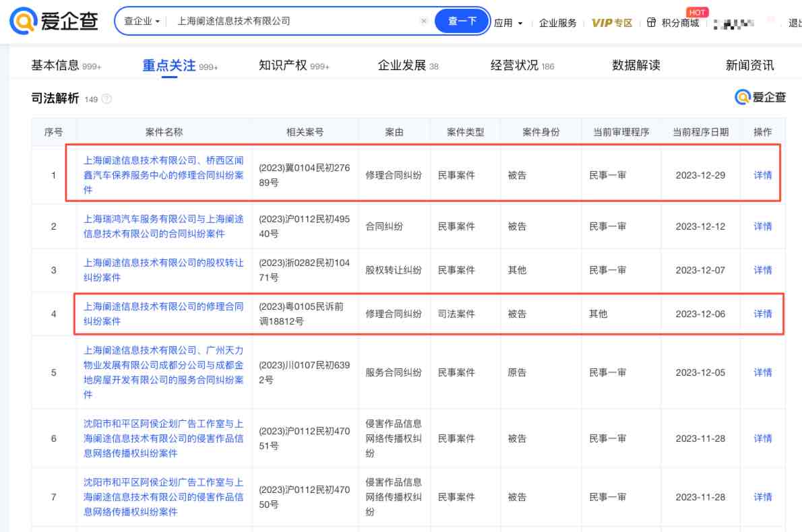Clear search box with the x icon

pyautogui.click(x=423, y=21)
